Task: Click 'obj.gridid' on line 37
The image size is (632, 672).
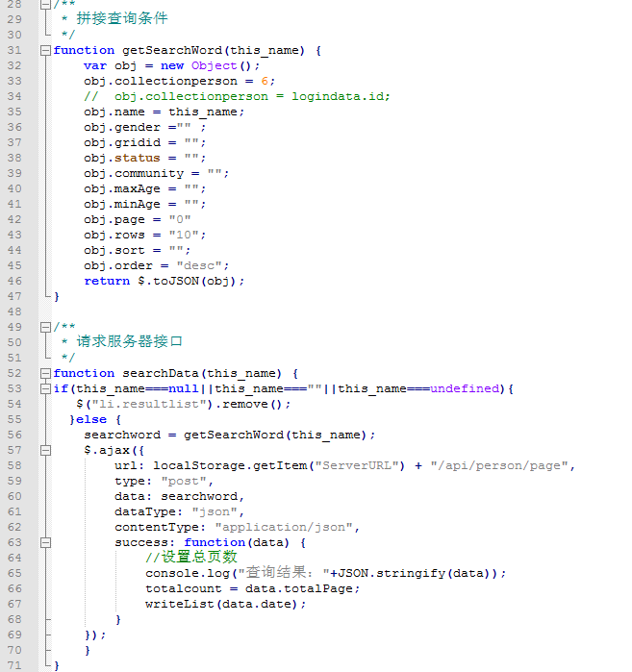Action: 122,142
